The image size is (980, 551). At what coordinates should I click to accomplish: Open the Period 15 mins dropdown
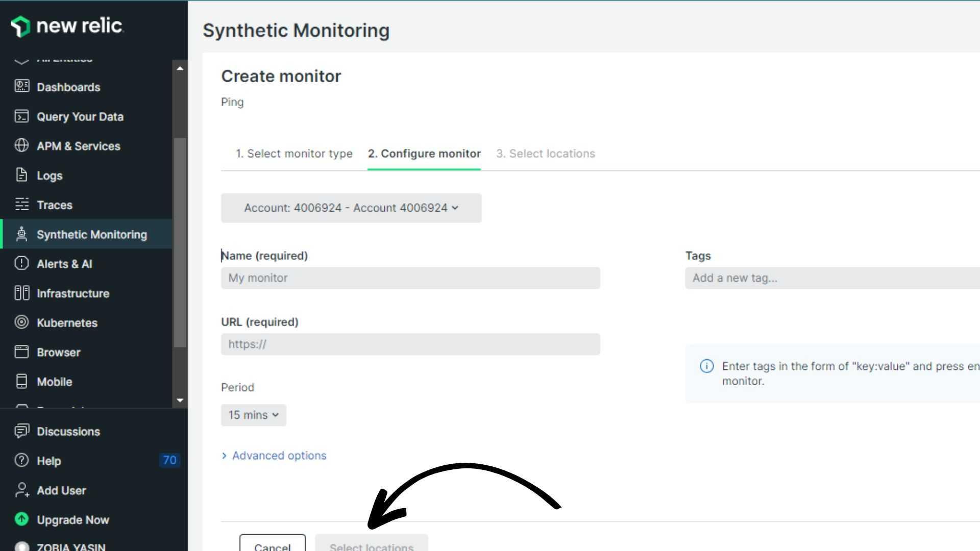pos(253,415)
